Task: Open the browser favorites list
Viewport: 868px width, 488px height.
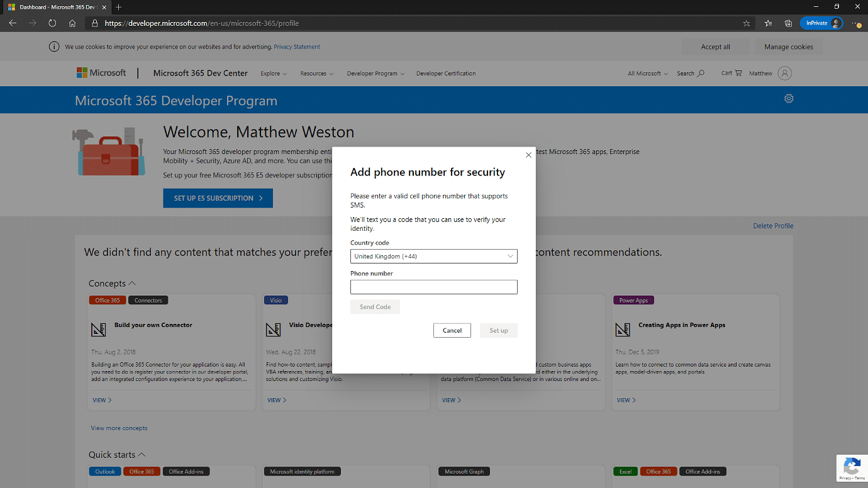Action: (768, 23)
